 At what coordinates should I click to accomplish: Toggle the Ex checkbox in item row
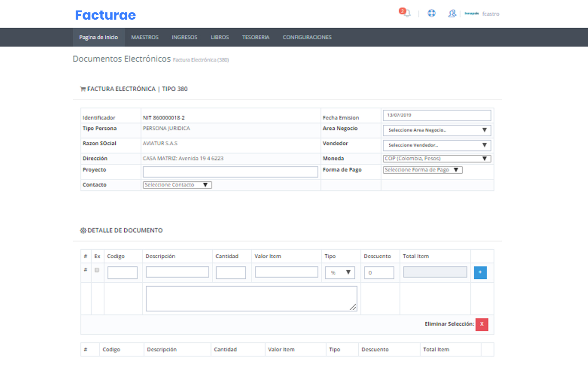[x=97, y=270]
